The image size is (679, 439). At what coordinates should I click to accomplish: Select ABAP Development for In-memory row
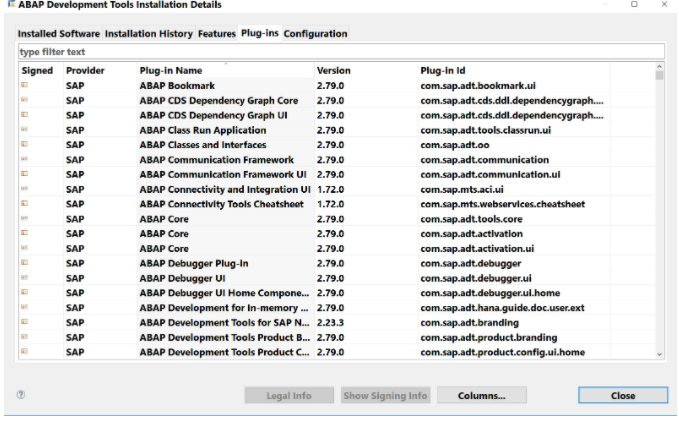pyautogui.click(x=337, y=308)
